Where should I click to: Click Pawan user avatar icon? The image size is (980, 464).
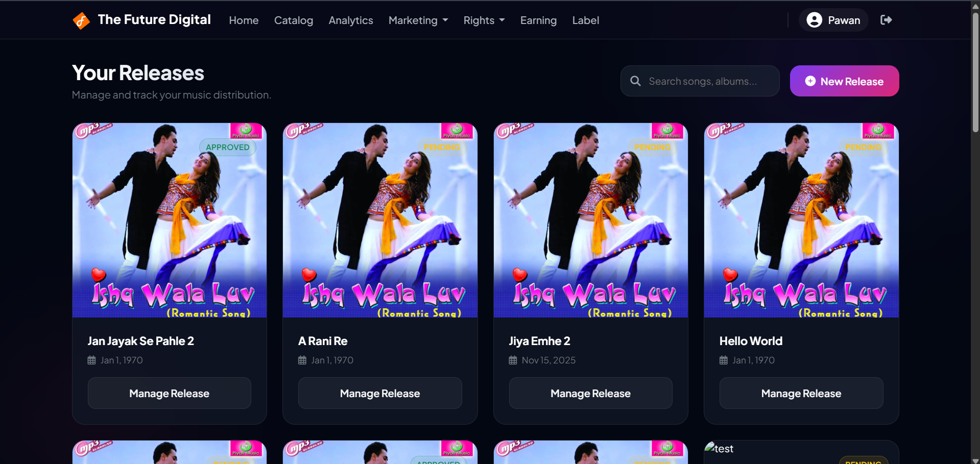tap(814, 20)
